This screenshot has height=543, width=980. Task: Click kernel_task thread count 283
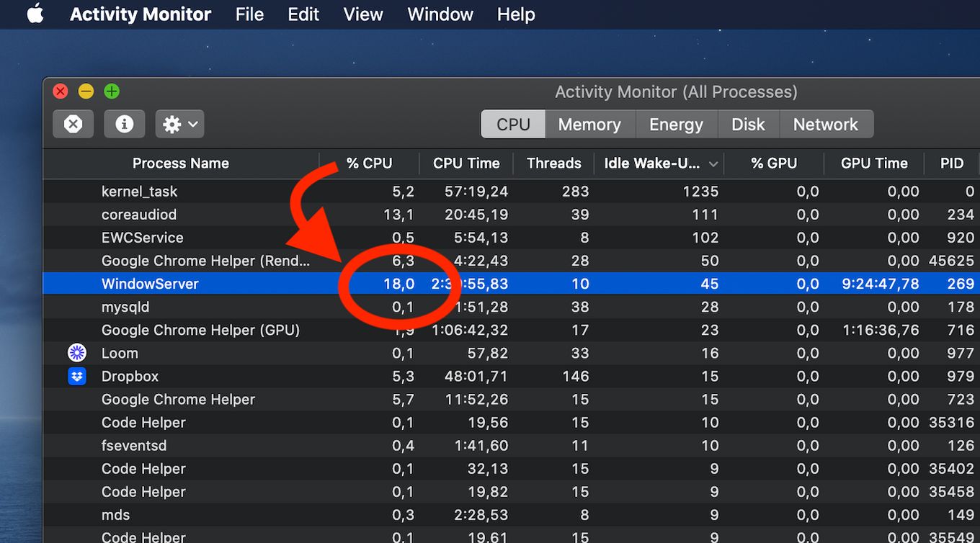click(x=575, y=192)
